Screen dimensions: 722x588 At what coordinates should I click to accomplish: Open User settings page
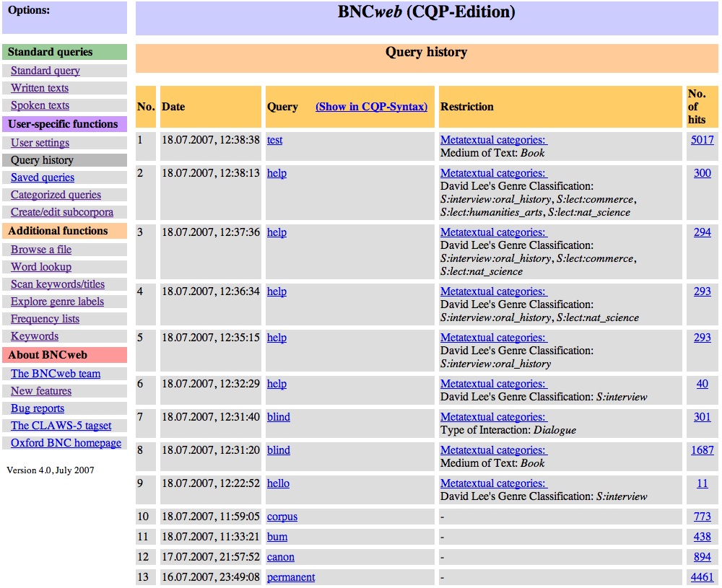click(x=40, y=143)
